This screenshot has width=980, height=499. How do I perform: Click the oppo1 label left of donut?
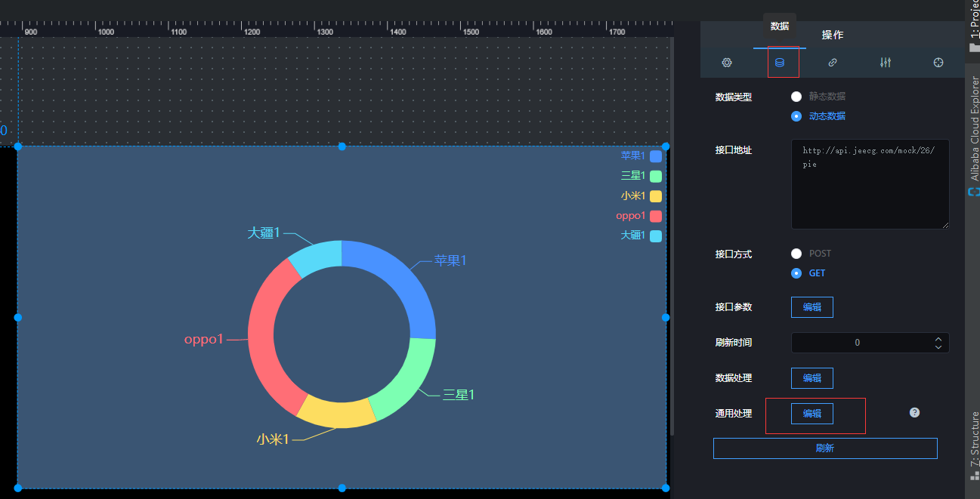point(204,340)
